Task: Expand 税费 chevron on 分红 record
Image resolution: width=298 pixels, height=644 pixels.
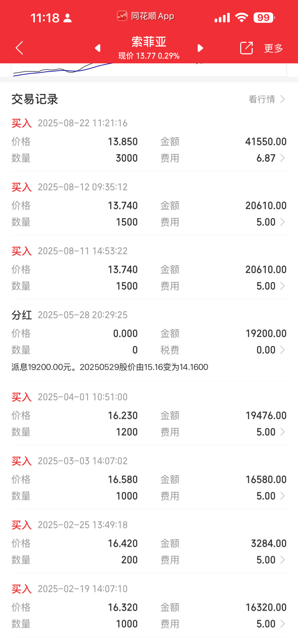Action: tap(283, 350)
